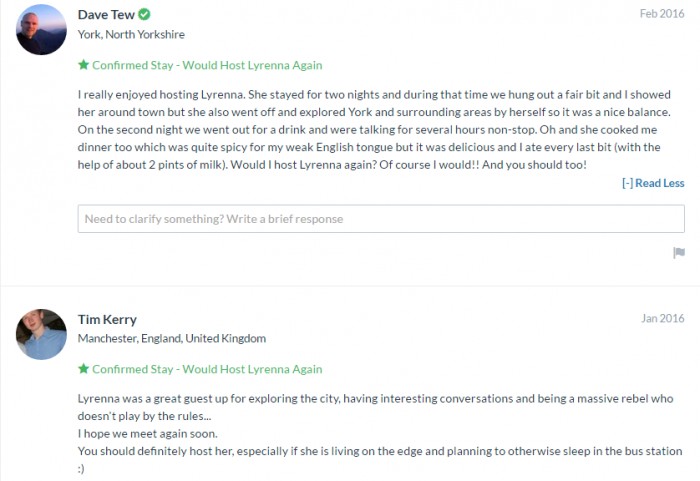Click the York, North Yorkshire location text

(x=131, y=34)
